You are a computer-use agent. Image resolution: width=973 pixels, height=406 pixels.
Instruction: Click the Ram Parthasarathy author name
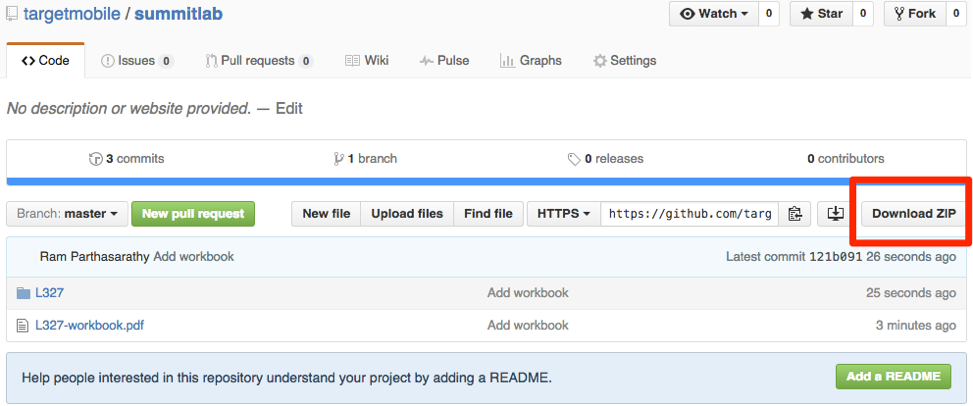pos(94,257)
